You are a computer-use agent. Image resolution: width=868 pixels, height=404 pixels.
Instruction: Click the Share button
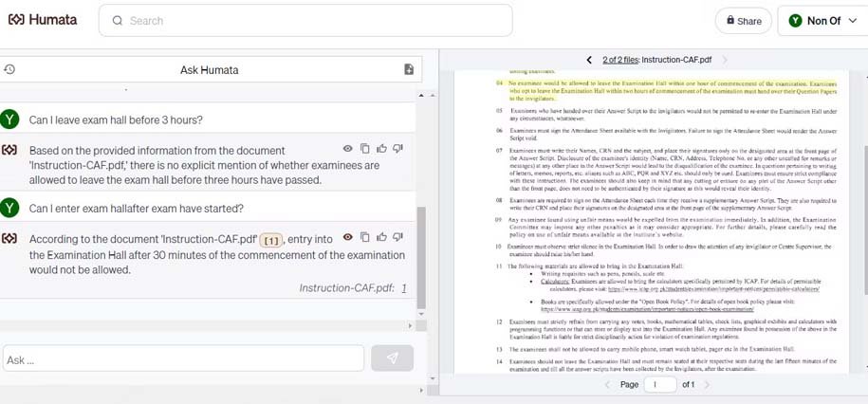pos(744,21)
